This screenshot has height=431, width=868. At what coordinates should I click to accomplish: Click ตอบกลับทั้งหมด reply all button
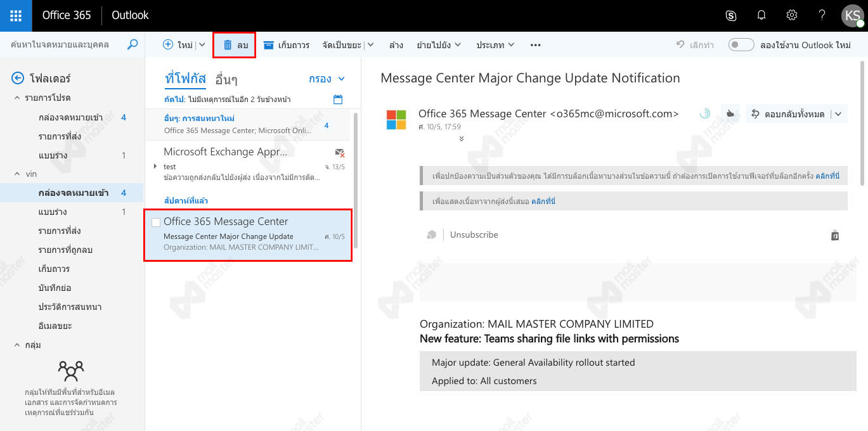(x=787, y=114)
